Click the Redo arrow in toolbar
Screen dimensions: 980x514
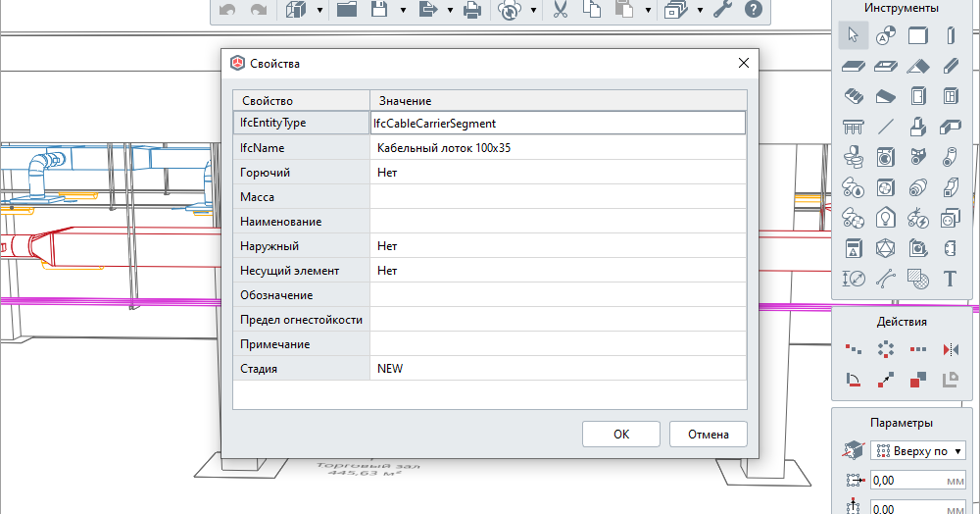click(x=258, y=10)
